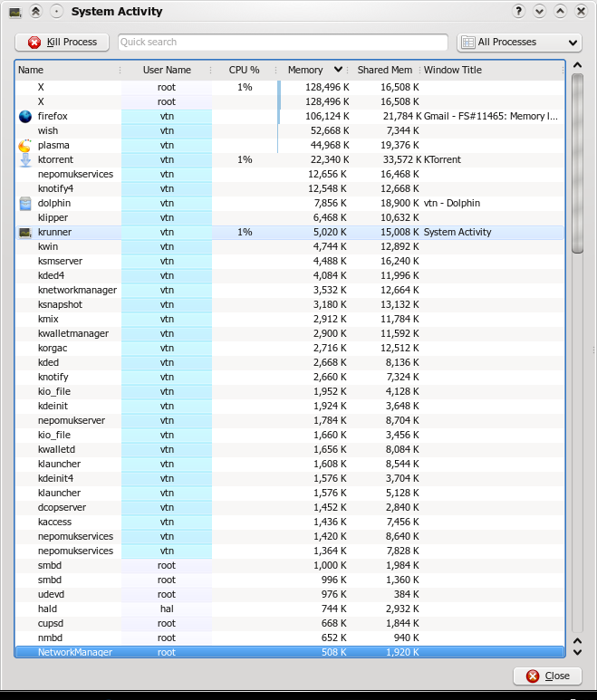
Task: Click the dolphin file manager icon
Action: [x=25, y=204]
